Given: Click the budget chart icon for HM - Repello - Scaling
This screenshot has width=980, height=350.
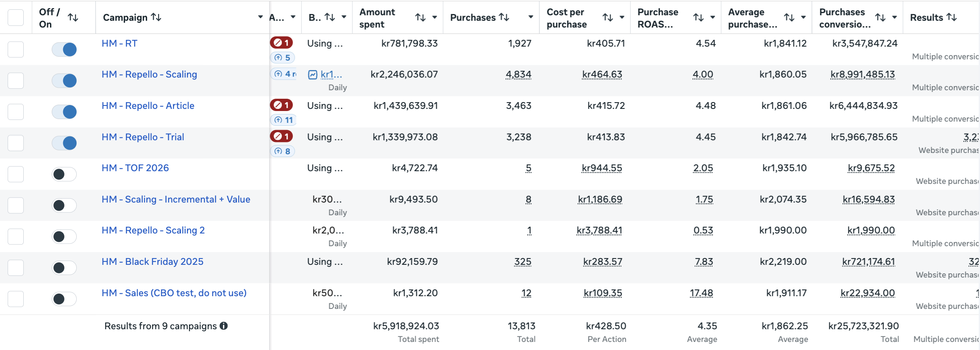Looking at the screenshot, I should [x=313, y=75].
